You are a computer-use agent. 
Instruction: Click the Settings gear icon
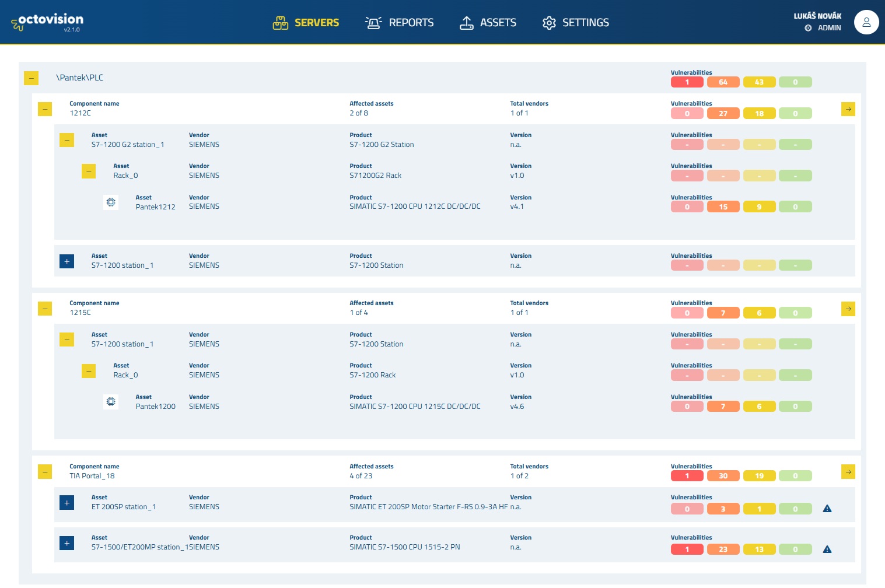(x=549, y=23)
